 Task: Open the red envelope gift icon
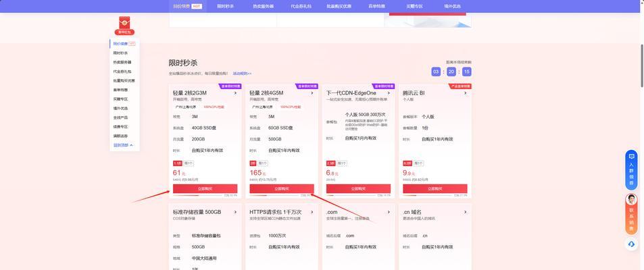[124, 26]
